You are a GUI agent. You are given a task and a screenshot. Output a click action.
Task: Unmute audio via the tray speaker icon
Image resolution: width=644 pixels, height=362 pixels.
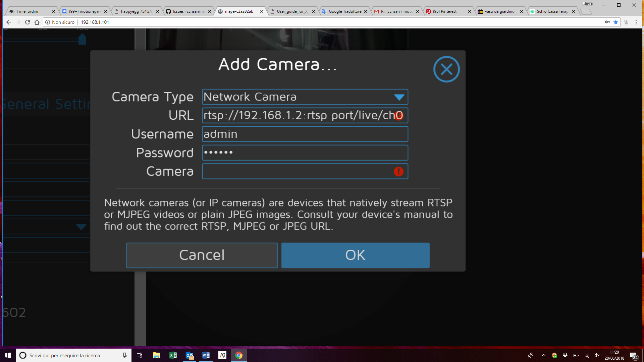coord(597,355)
